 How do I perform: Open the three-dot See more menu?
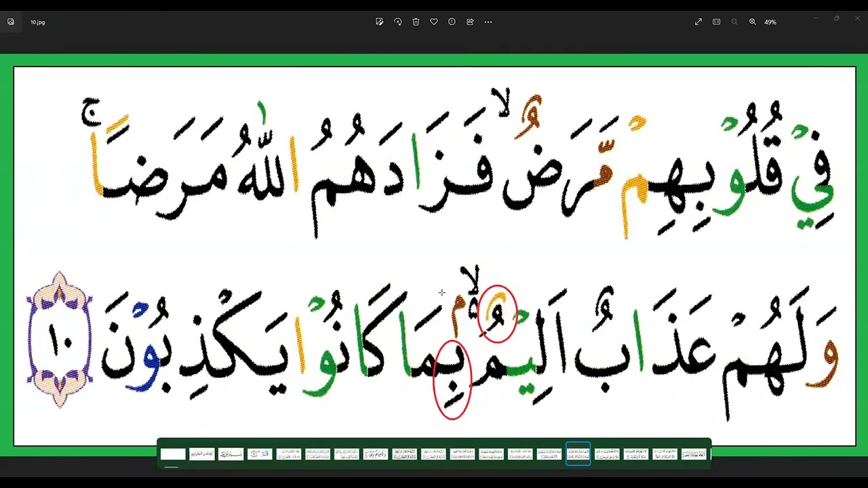tap(488, 22)
